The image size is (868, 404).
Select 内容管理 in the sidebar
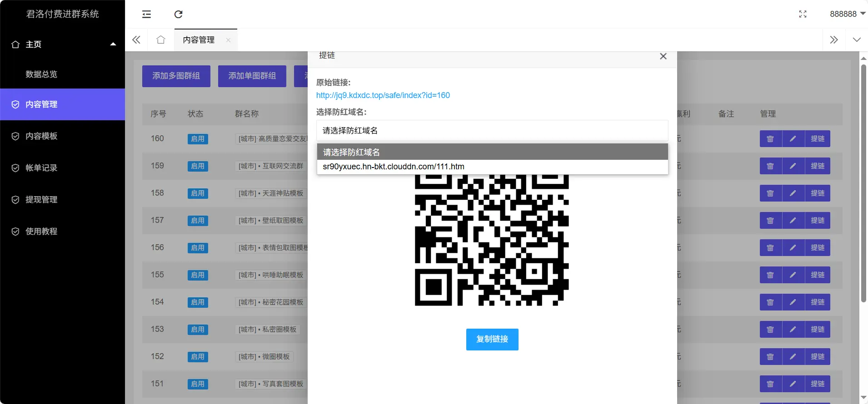(x=63, y=104)
